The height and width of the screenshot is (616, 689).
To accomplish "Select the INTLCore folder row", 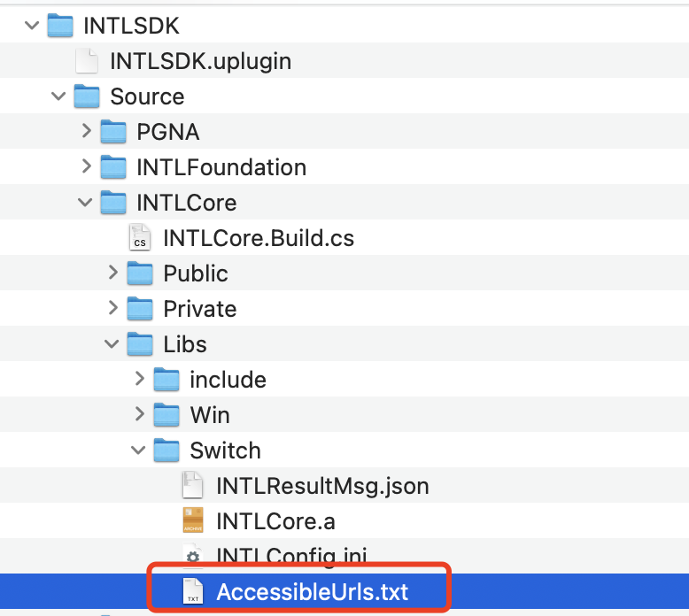I will click(186, 203).
